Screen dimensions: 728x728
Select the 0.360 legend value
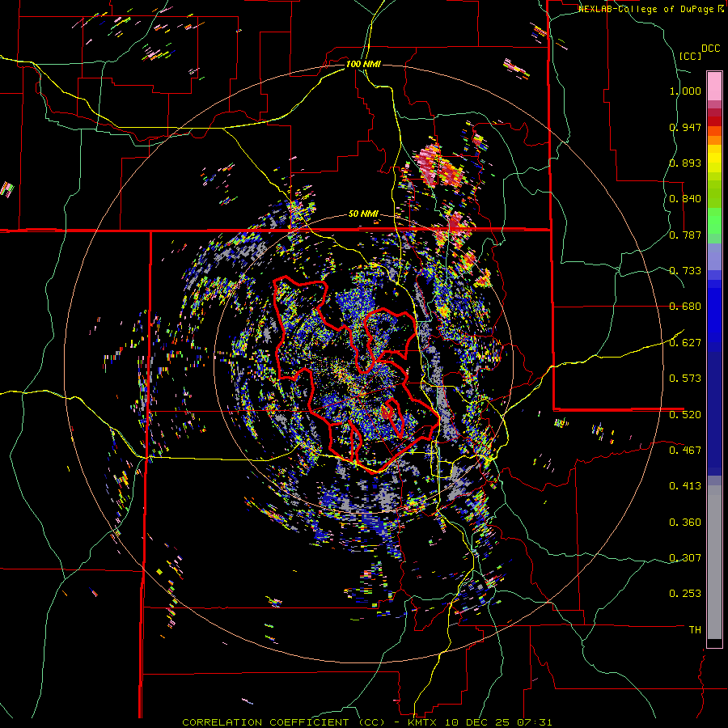[685, 523]
